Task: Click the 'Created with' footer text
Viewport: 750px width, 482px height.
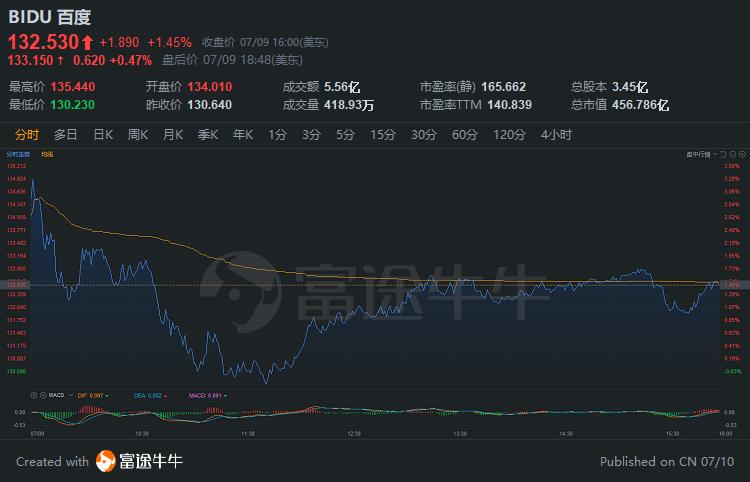Action: [x=52, y=461]
